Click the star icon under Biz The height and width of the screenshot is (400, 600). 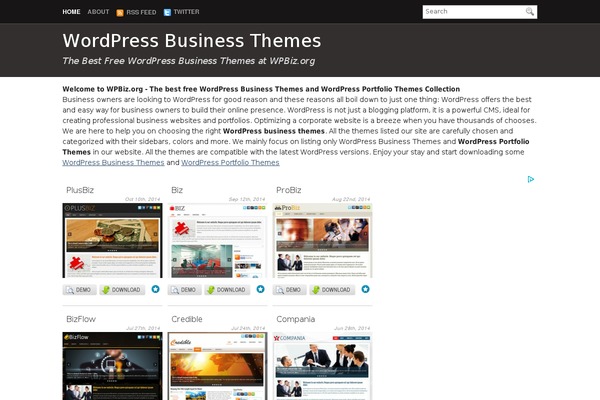(x=261, y=289)
